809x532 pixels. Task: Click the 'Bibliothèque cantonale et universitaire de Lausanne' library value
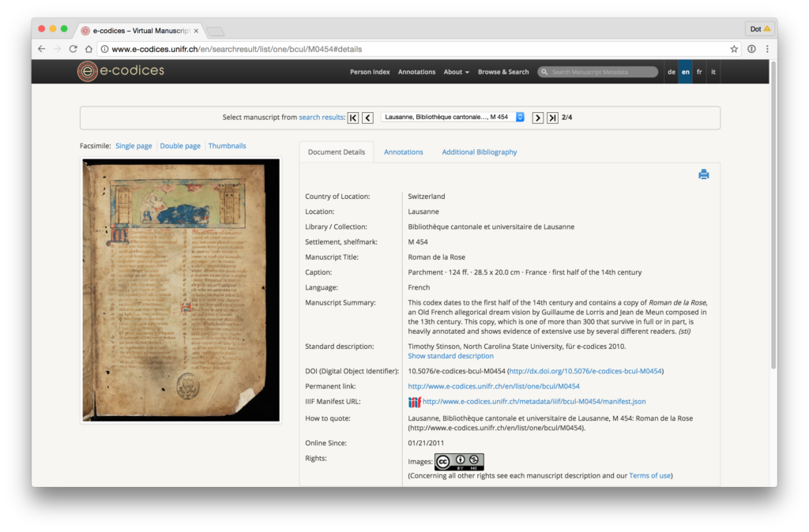point(491,227)
